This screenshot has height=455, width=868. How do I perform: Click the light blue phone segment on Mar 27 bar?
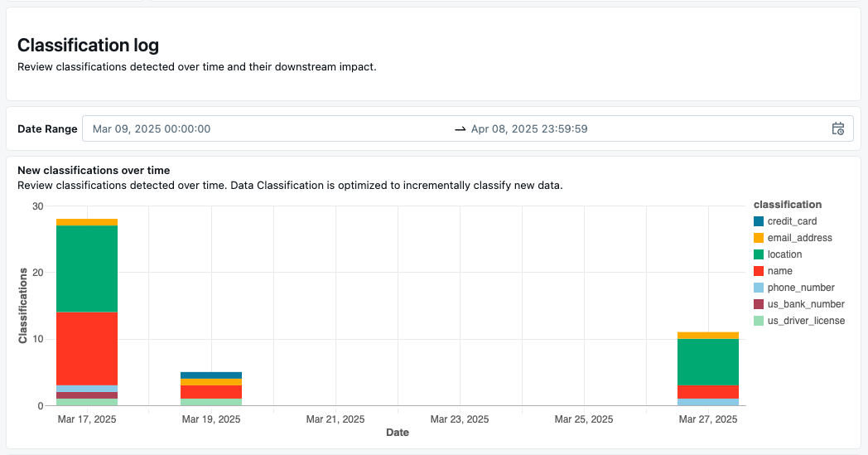pos(708,402)
